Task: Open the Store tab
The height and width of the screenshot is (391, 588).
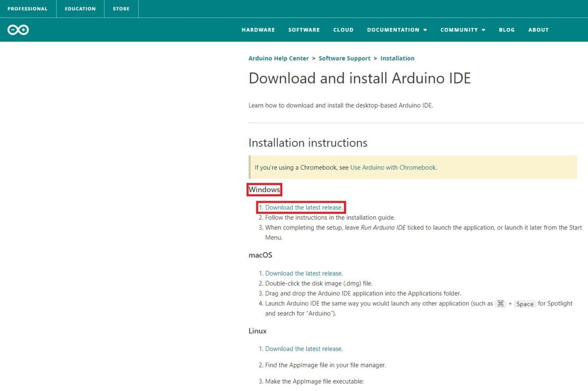Action: pyautogui.click(x=121, y=9)
